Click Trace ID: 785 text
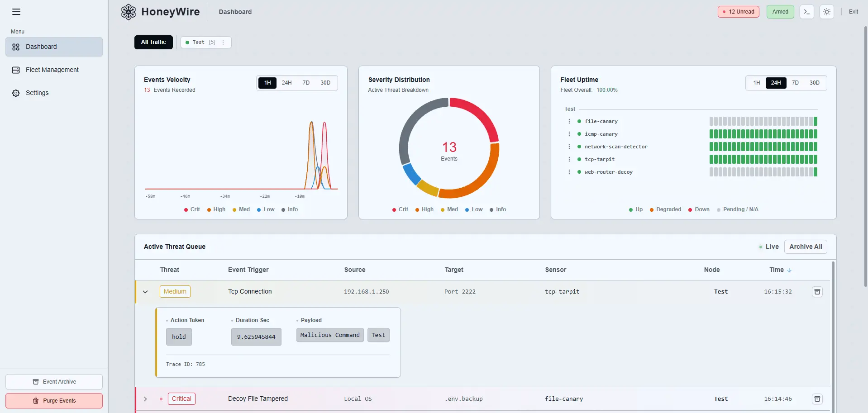The image size is (868, 413). pyautogui.click(x=186, y=365)
